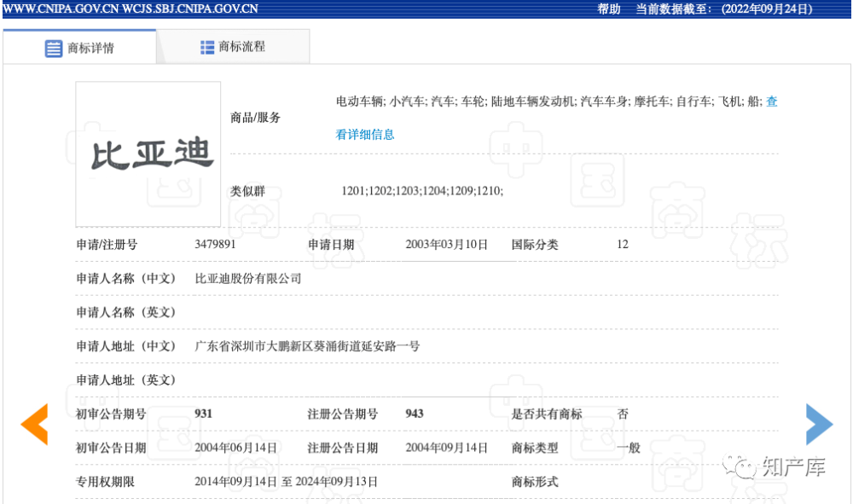The height and width of the screenshot is (504, 853).
Task: Click the 申请人地址（英文） label
Action: pyautogui.click(x=125, y=380)
